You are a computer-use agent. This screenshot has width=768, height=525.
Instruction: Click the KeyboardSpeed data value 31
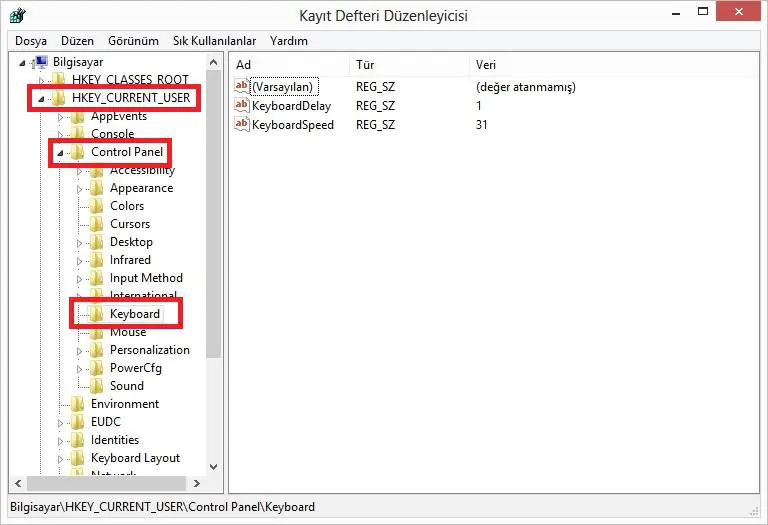pyautogui.click(x=481, y=125)
